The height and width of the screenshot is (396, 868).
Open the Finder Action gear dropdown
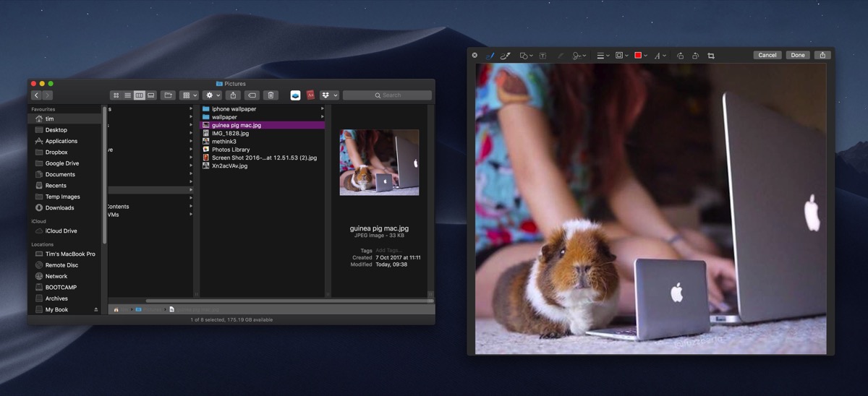[x=213, y=95]
